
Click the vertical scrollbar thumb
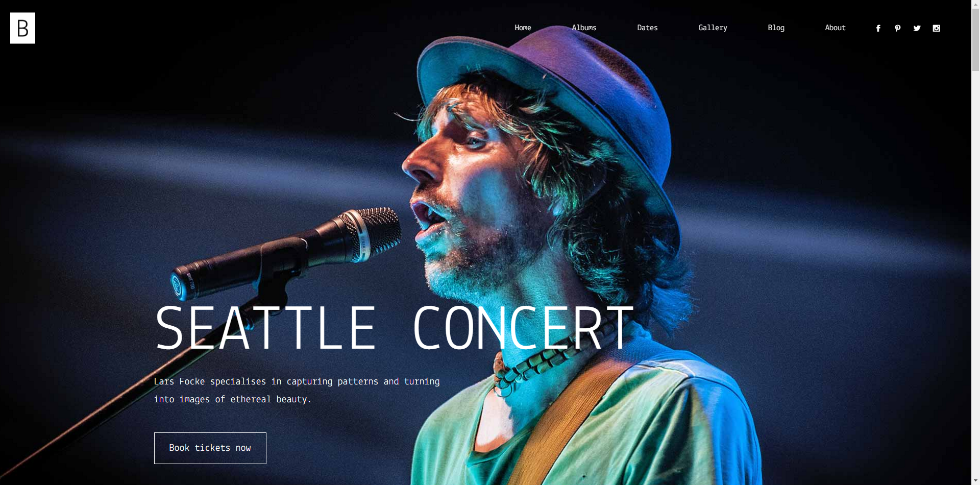975,40
